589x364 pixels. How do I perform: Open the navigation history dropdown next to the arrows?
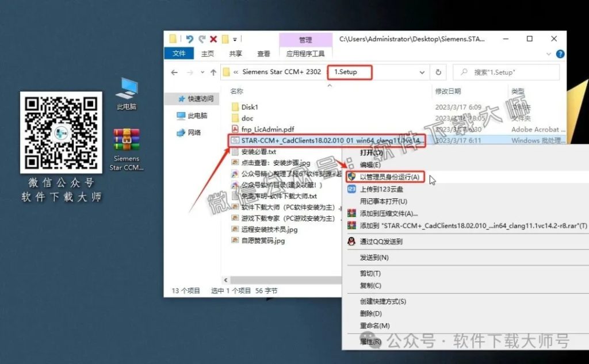tap(201, 72)
